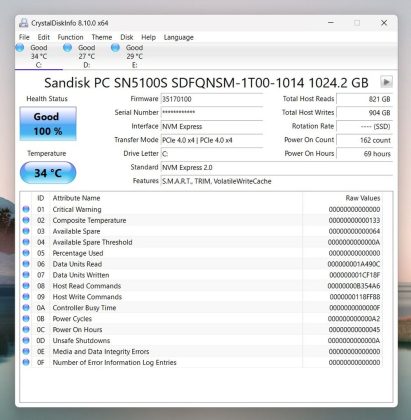411x420 pixels.
Task: Click the status orb in Percentage Used row
Action: click(x=26, y=253)
